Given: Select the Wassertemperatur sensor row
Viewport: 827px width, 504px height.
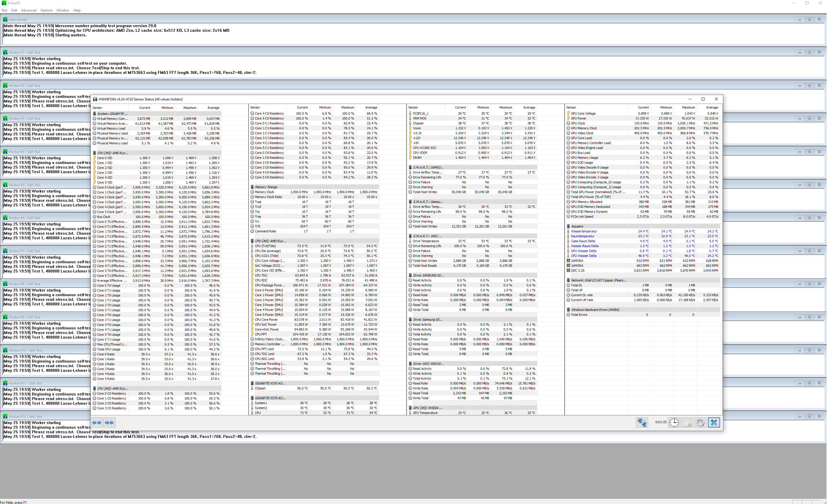Looking at the screenshot, I should pyautogui.click(x=584, y=232).
